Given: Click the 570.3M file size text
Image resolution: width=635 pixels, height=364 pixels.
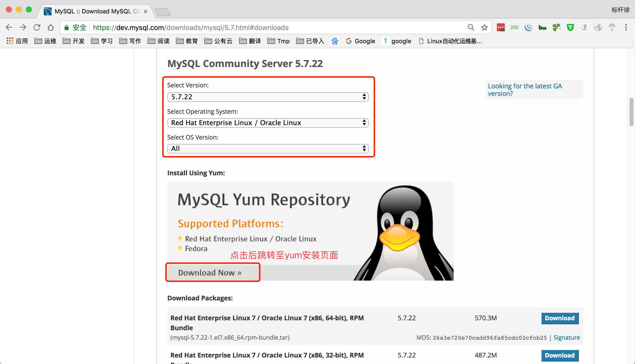Looking at the screenshot, I should [486, 318].
